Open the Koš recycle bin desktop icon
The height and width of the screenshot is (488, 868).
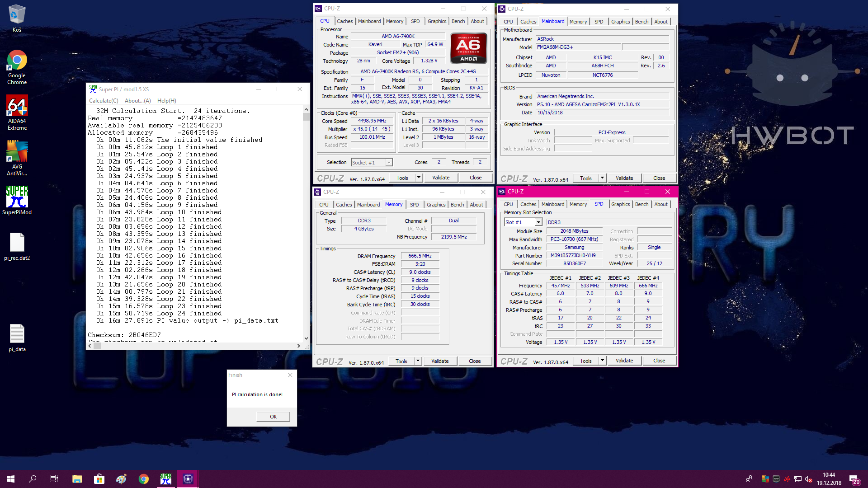click(x=17, y=18)
